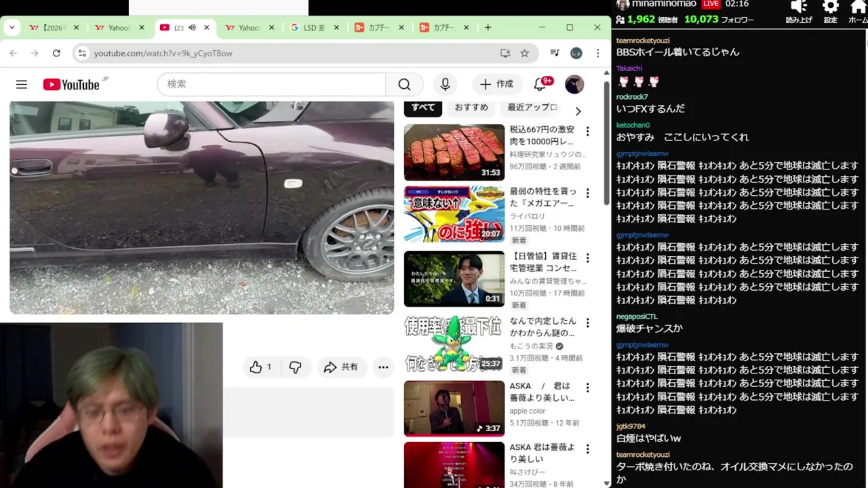Dislike the video with thumbs down
The height and width of the screenshot is (488, 868).
click(x=295, y=367)
